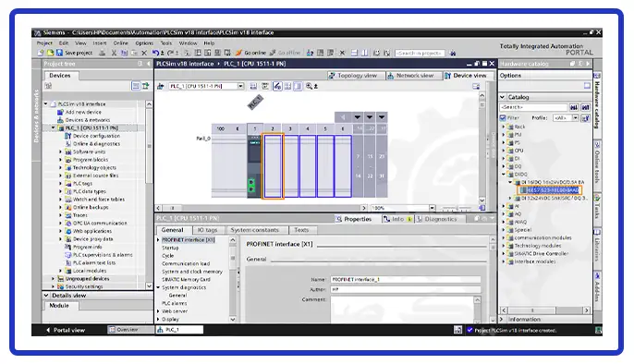Click Add new device in the project tree
This screenshot has width=634, height=364.
pos(83,112)
